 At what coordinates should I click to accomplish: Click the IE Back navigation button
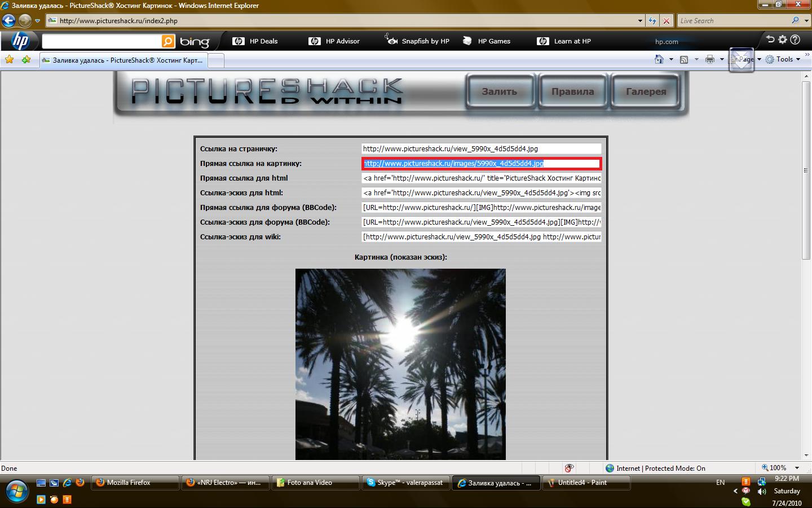[8, 21]
